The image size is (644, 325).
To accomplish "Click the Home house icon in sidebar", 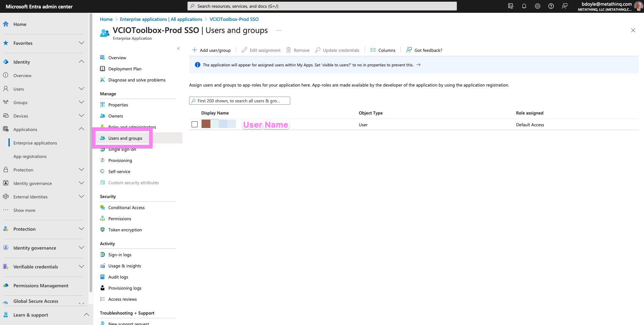I will pos(6,24).
